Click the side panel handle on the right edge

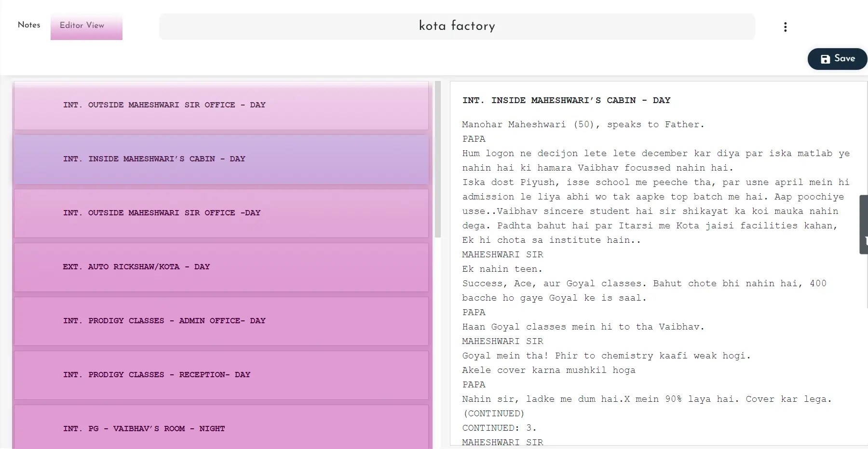864,224
